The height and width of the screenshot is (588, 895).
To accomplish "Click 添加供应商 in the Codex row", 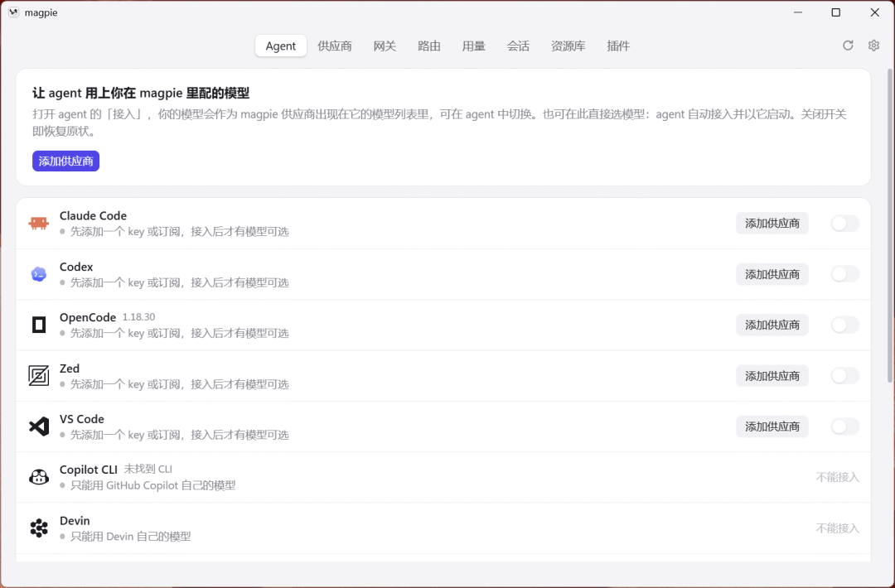I will tap(772, 274).
